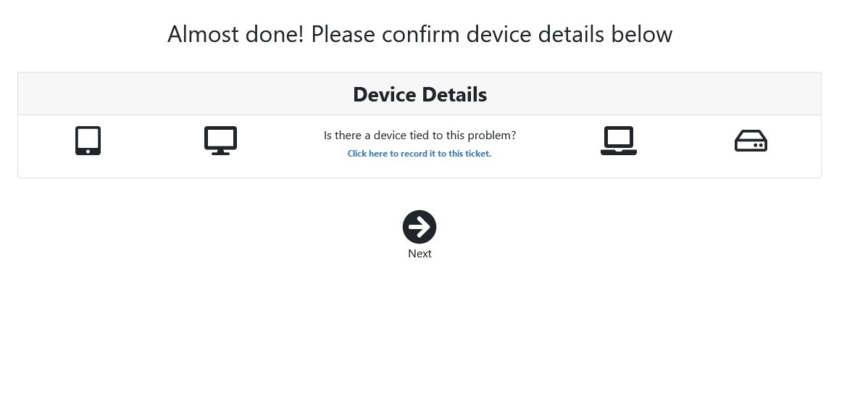Click the circular Next arrow icon

click(420, 226)
